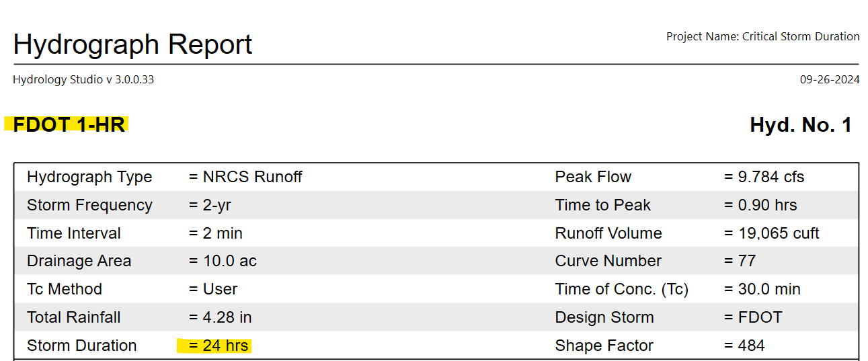The width and height of the screenshot is (868, 361).
Task: Click the highlighted FDOT 1-HR heading
Action: (69, 125)
